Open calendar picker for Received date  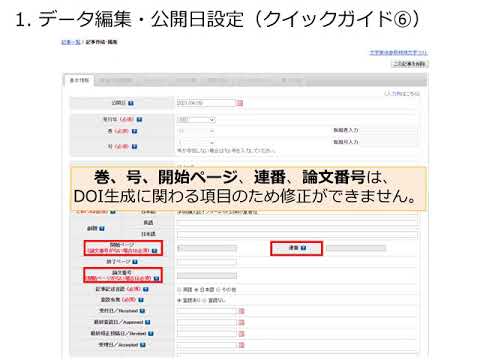[x=242, y=311]
